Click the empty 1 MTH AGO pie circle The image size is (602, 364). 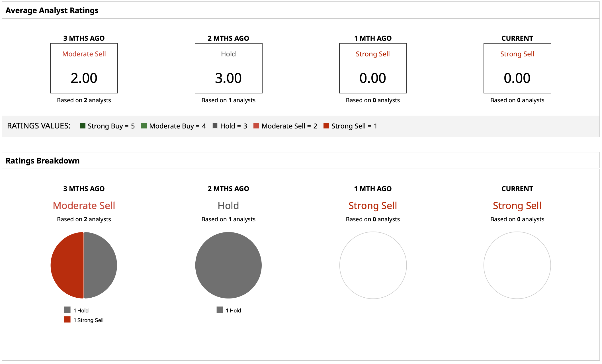373,265
